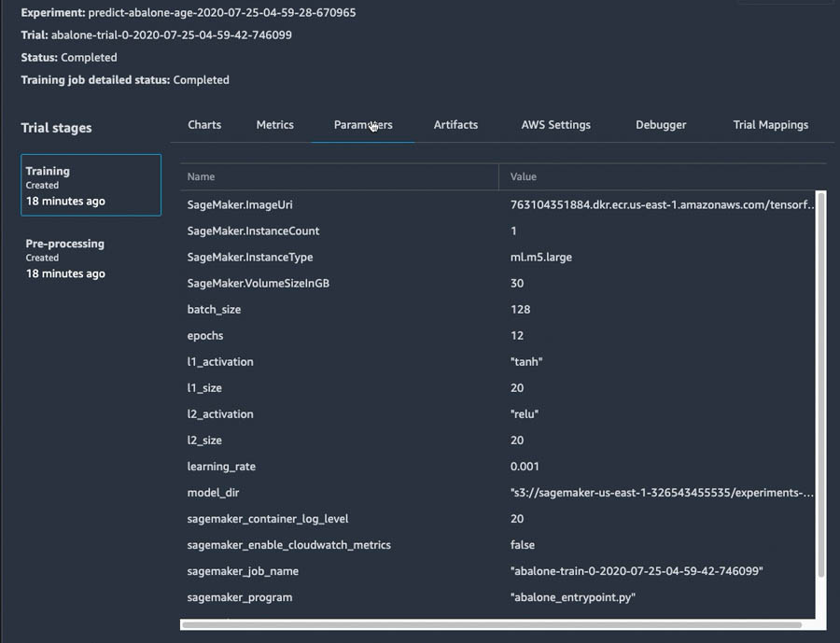The height and width of the screenshot is (643, 840).
Task: Open the Debugger tab
Action: pyautogui.click(x=661, y=125)
